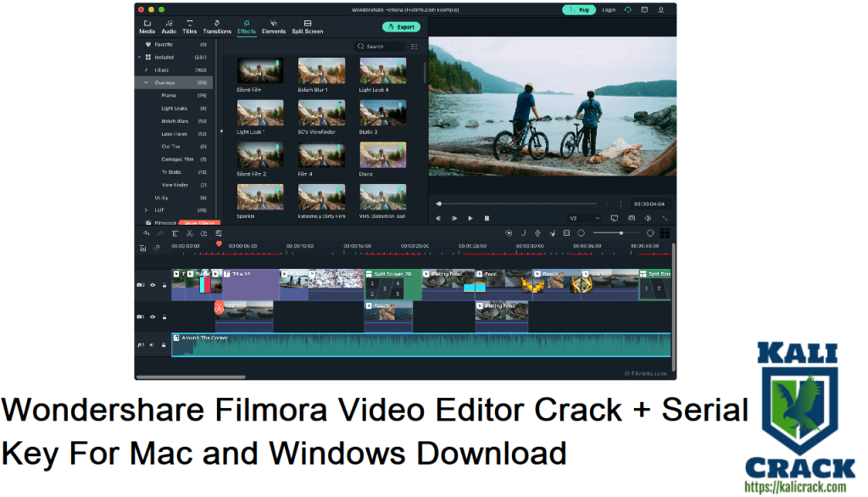Collapse the effects sidebar with the arrow handle
The height and width of the screenshot is (497, 868).
[x=221, y=131]
